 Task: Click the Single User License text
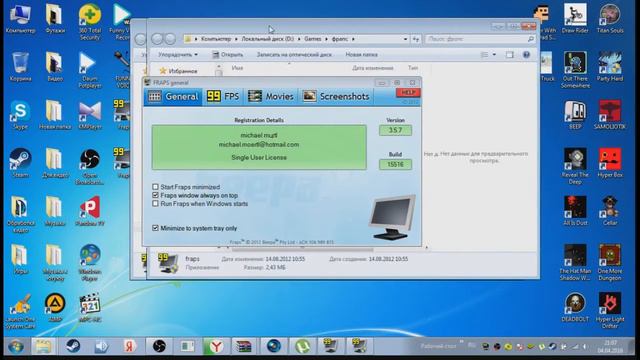(259, 158)
